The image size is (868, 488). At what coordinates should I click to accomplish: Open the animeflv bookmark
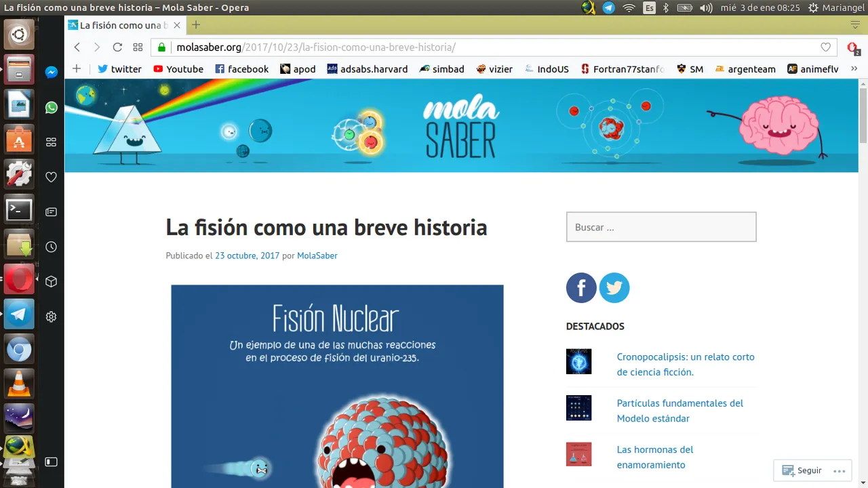point(813,69)
